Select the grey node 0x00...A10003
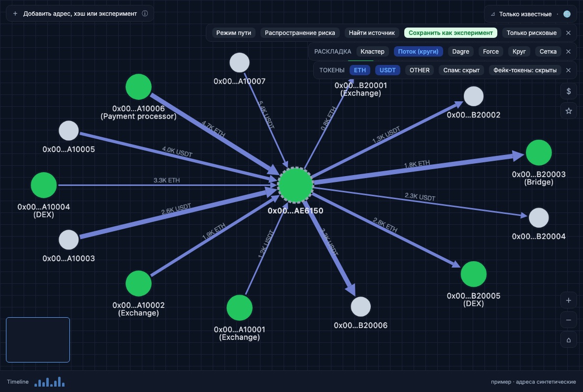Viewport: 583px width, 392px height. tap(69, 240)
